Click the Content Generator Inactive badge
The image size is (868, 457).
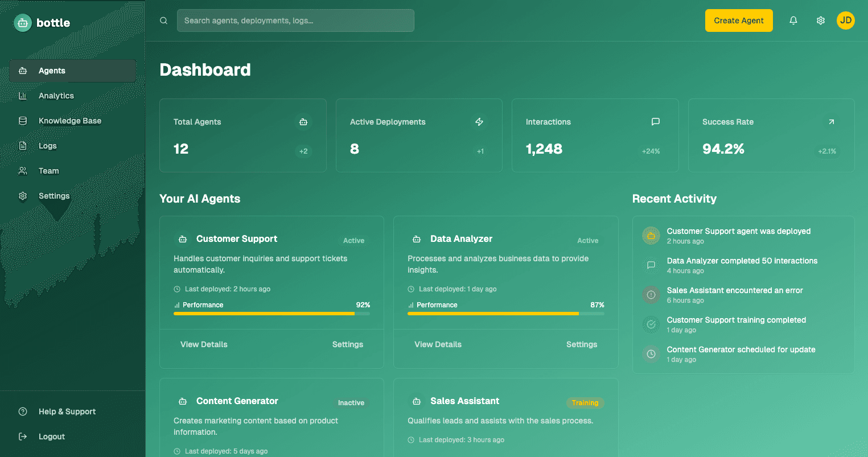(x=351, y=403)
